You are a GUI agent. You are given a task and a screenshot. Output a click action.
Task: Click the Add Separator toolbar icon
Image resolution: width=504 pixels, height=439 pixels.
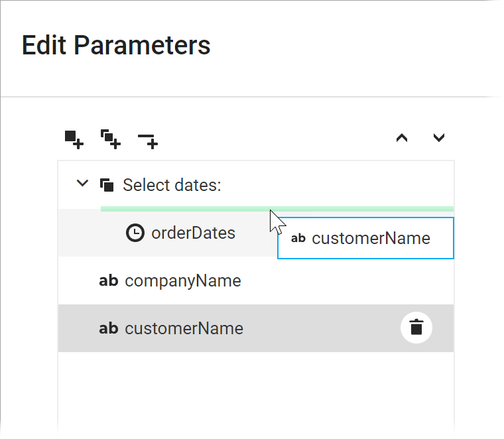point(147,140)
